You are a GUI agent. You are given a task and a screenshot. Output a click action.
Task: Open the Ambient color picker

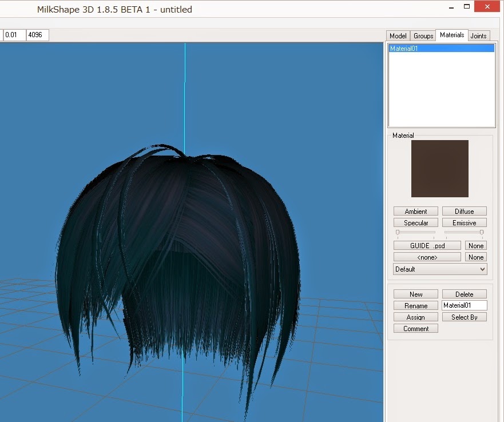415,211
